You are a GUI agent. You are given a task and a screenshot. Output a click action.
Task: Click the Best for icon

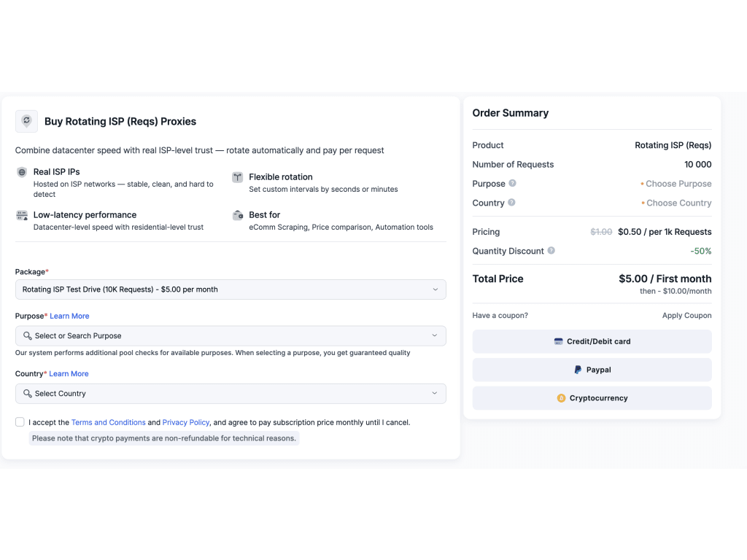[x=238, y=215]
